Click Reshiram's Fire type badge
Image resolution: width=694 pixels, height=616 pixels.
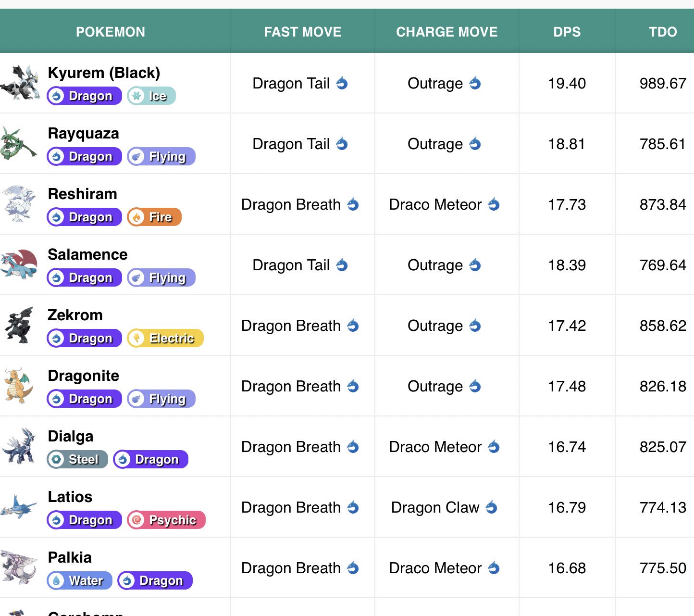[154, 217]
